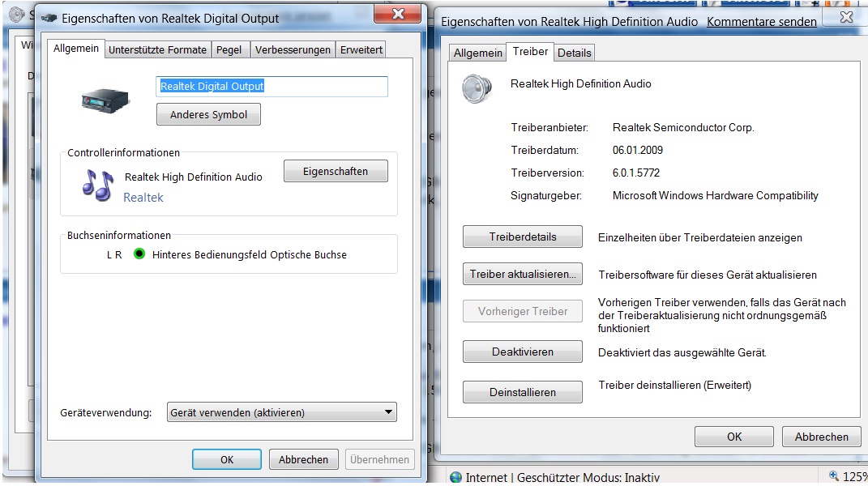Click the Realtek High Definition Audio controller name
Viewport: 868px width, 486px height.
point(193,177)
